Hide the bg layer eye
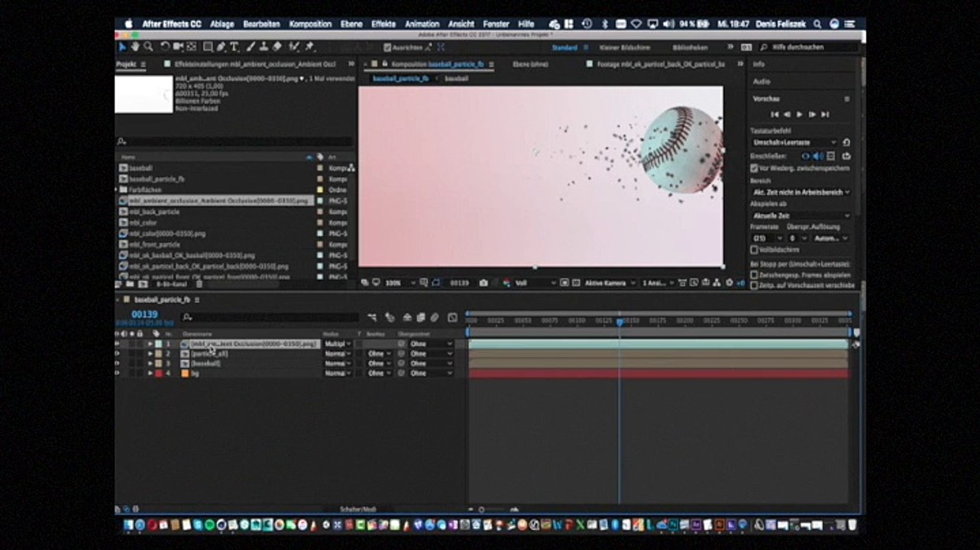The width and height of the screenshot is (980, 550). pos(117,374)
